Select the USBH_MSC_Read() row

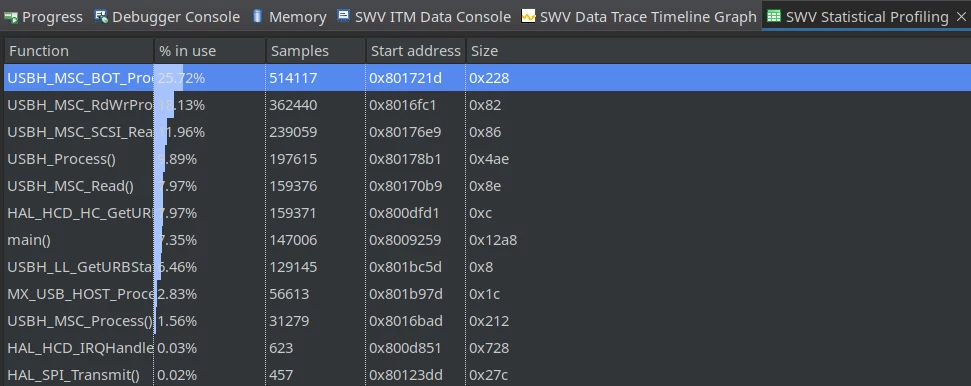click(x=486, y=186)
